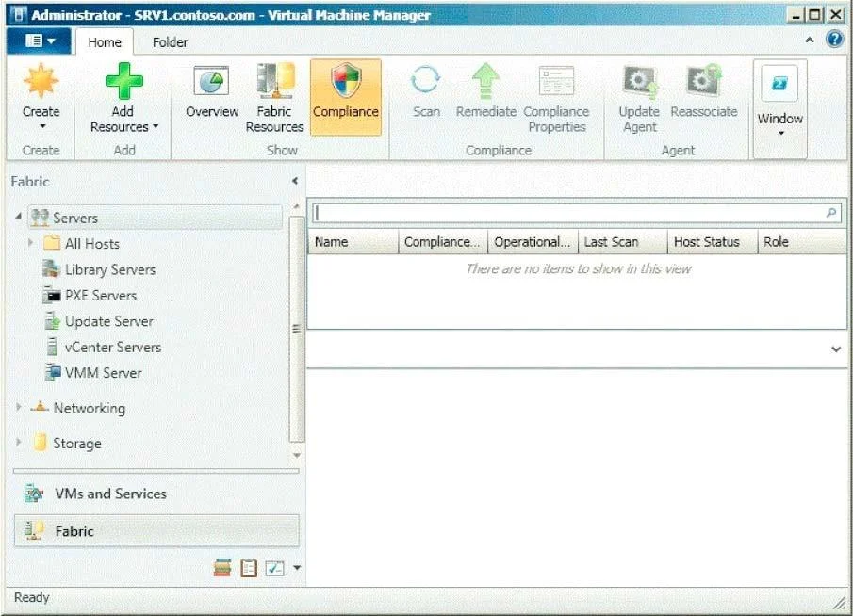Show the Overview view
Screen dimensions: 853x616
coord(212,91)
